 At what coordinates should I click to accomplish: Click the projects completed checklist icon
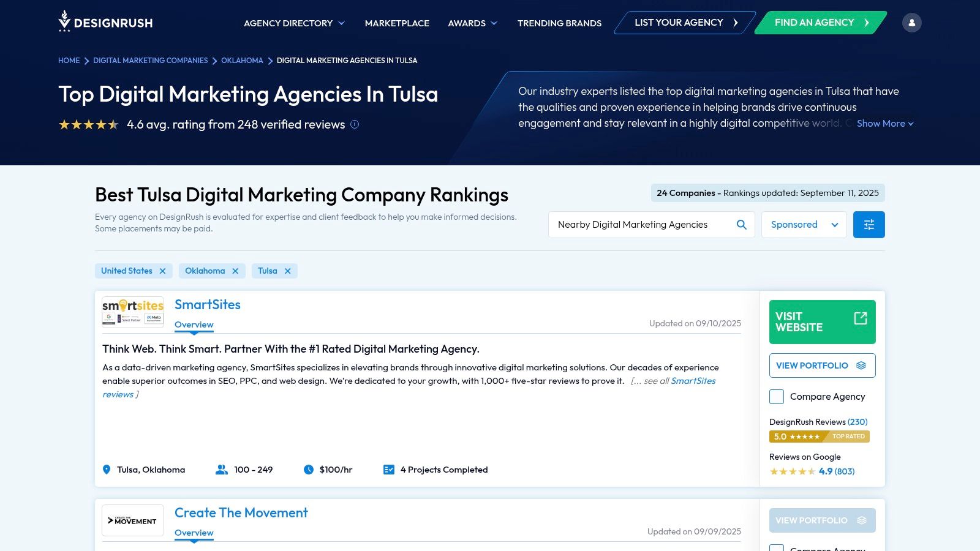[x=389, y=470]
